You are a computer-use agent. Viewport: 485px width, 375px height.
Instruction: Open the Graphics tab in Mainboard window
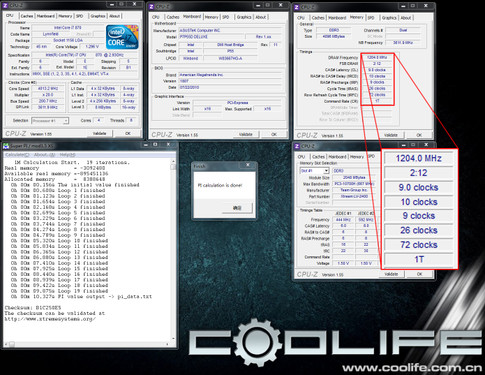[x=244, y=17]
